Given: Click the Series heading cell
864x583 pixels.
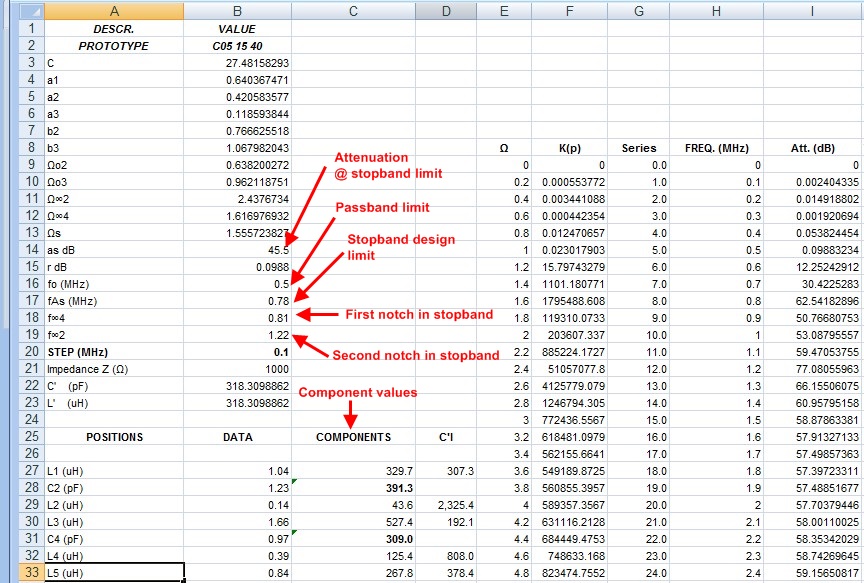Looking at the screenshot, I should (x=639, y=148).
